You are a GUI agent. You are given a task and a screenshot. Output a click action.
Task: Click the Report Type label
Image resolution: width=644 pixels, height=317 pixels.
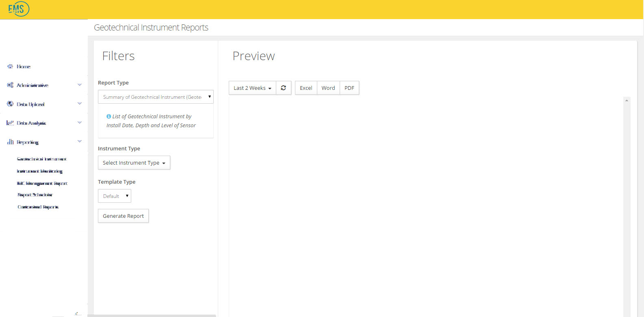click(113, 83)
